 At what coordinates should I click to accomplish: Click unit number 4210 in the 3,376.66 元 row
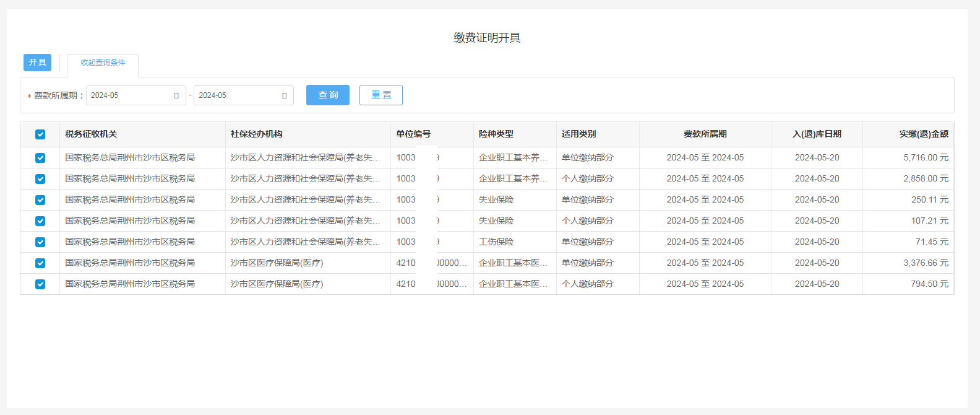tap(406, 263)
